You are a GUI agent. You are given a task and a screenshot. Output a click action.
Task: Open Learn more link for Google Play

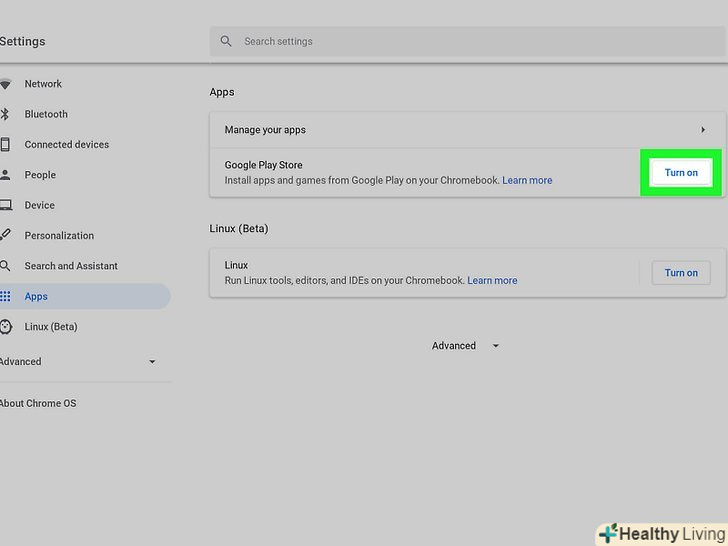[527, 181]
